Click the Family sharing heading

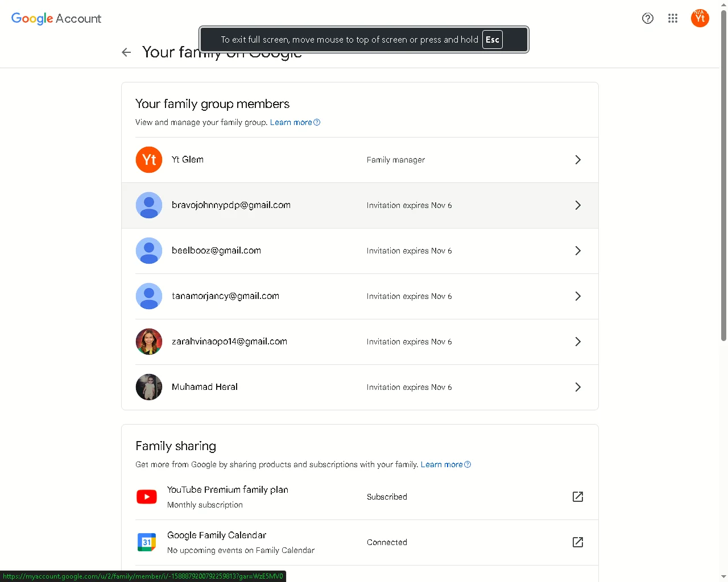[176, 446]
